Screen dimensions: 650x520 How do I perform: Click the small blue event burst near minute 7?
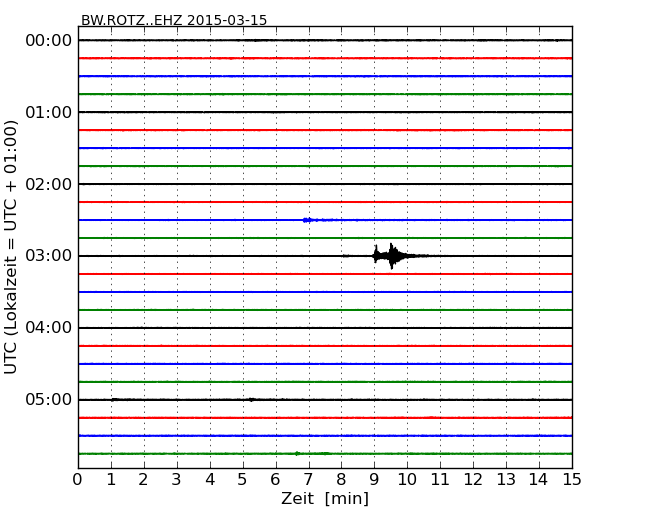tap(309, 220)
